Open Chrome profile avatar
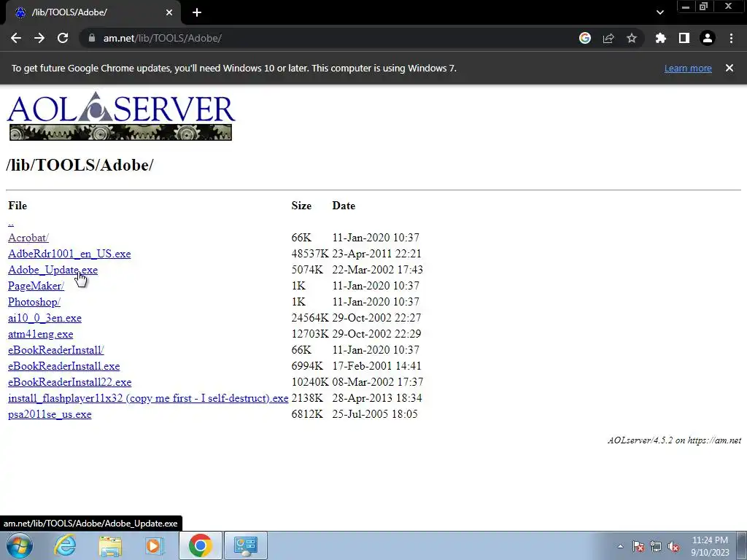This screenshot has height=560, width=747. [708, 38]
